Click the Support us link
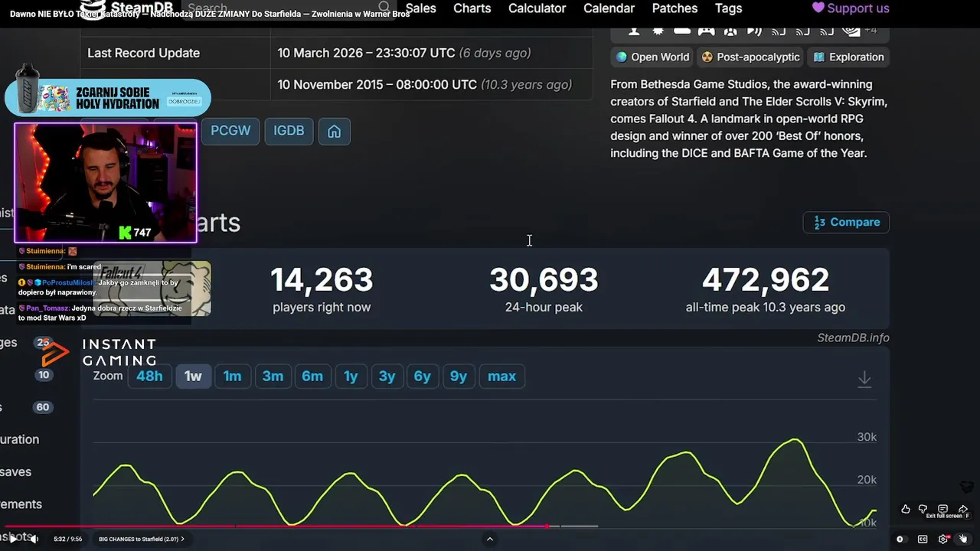The height and width of the screenshot is (551, 980). click(851, 8)
